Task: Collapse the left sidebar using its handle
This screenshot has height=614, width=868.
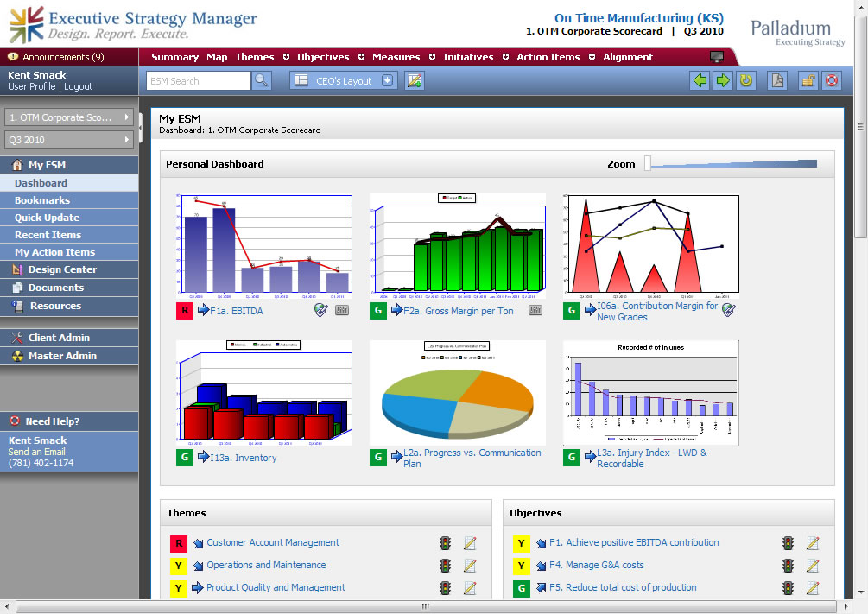Action: pos(141,128)
